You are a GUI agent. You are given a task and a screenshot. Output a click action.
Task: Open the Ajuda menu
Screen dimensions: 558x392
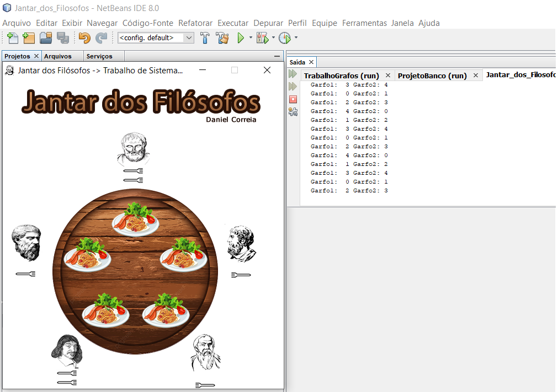[x=429, y=23]
